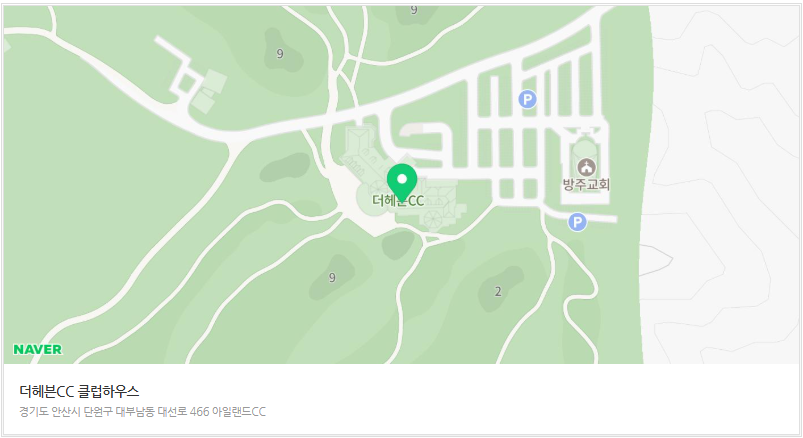Open the NAVER logo on the map
This screenshot has width=803, height=438.
pos(37,349)
